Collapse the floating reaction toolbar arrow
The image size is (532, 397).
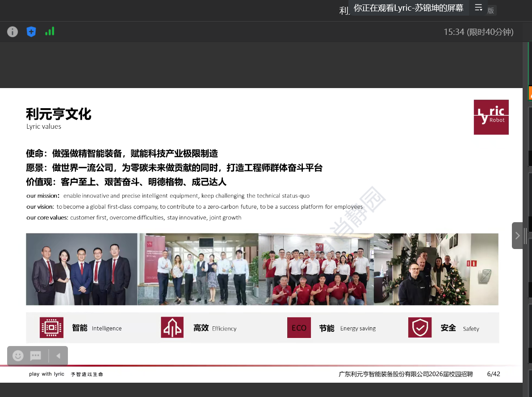(58, 356)
